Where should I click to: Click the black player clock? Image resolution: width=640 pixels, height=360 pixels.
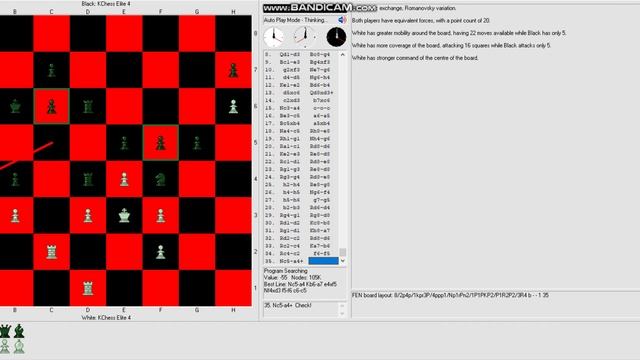pos(336,37)
